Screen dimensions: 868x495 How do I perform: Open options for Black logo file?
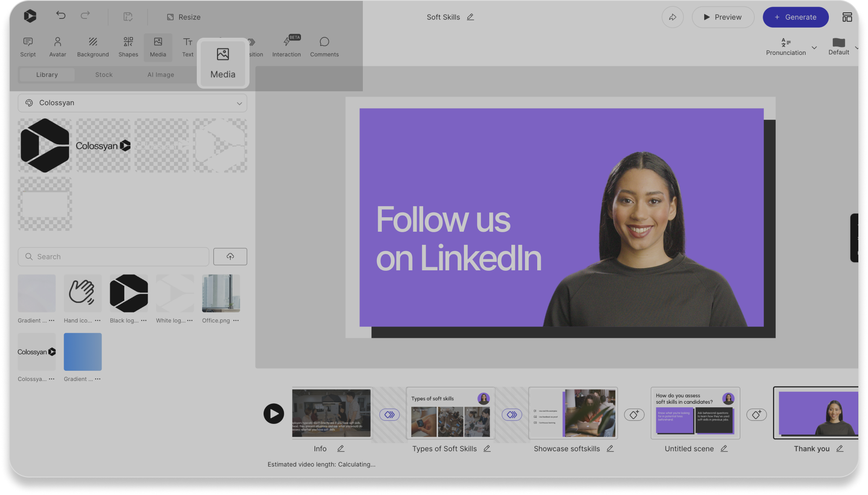[144, 320]
